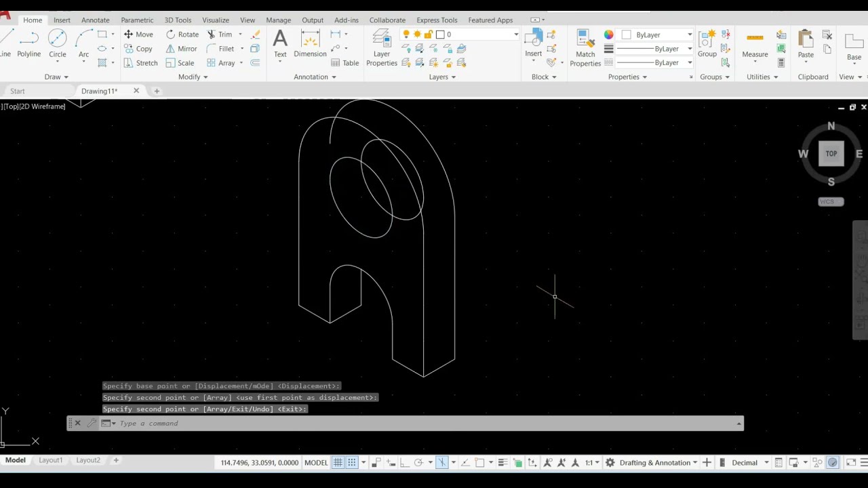Select the Polyline tool
Viewport: 868px width, 488px height.
[28, 44]
